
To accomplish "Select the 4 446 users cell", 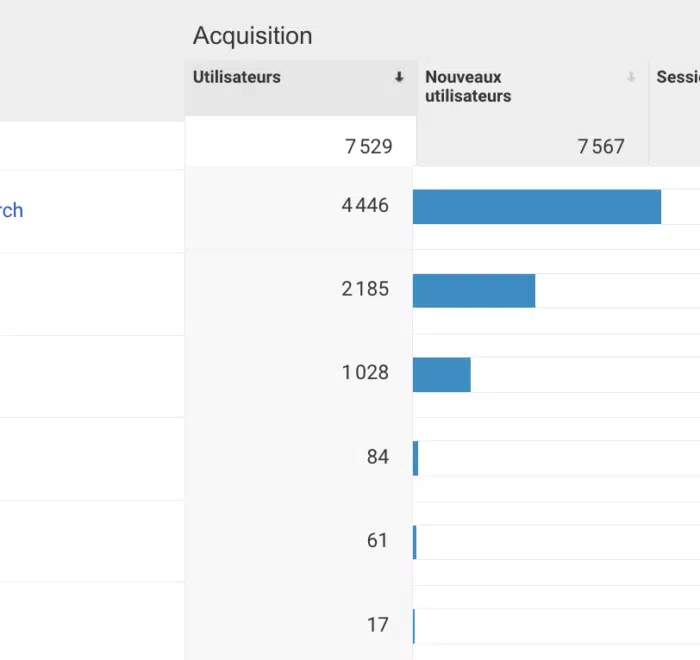I will point(364,206).
